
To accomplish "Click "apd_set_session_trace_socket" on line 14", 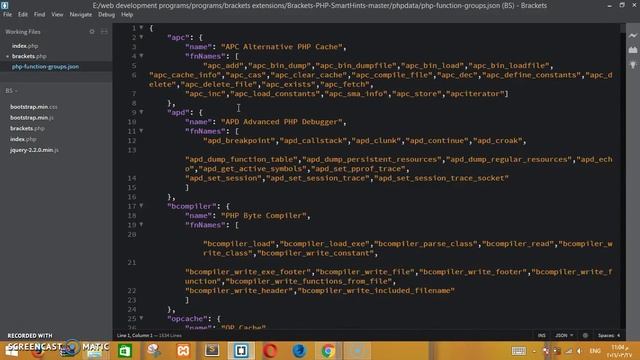I will coord(441,178).
